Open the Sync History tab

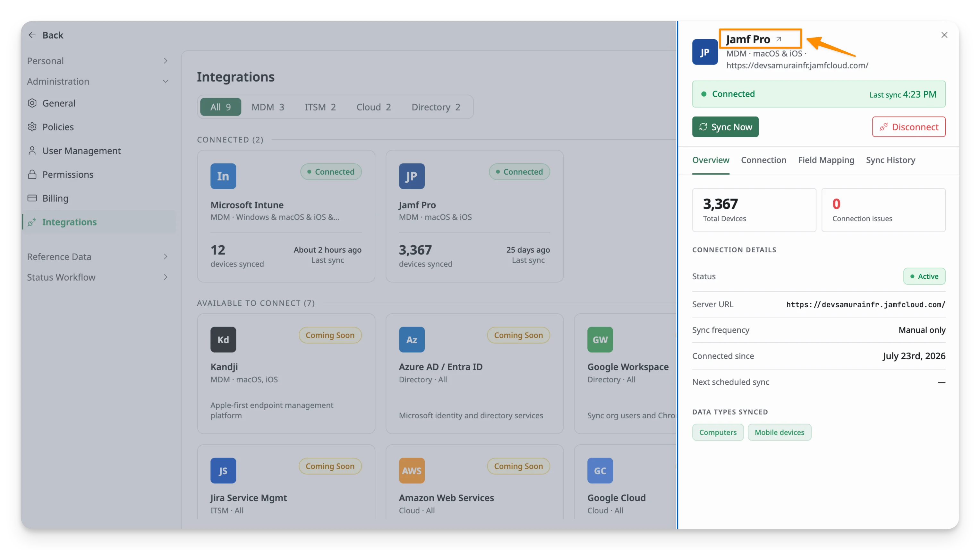(890, 160)
